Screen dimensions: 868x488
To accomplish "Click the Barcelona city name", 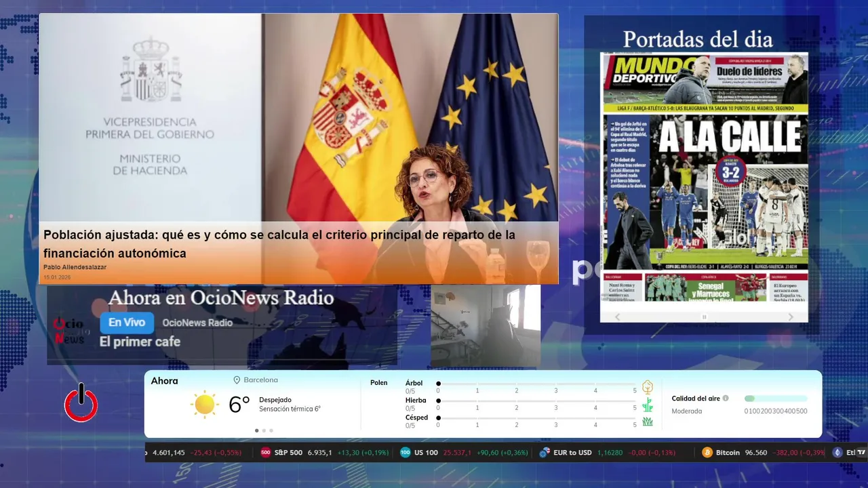I will (261, 380).
